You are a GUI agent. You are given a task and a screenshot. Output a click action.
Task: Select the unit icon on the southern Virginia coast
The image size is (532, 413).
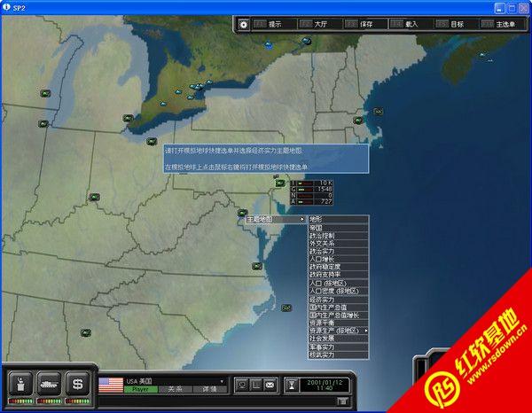pos(257,266)
